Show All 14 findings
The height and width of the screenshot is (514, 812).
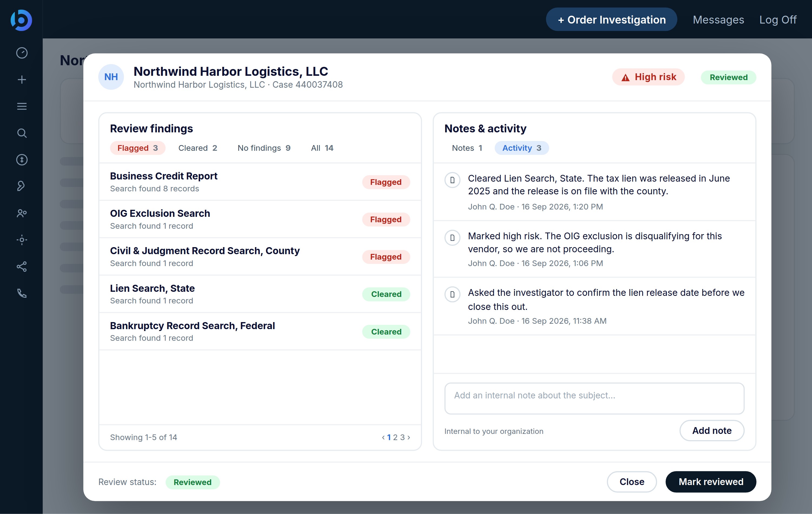(322, 148)
